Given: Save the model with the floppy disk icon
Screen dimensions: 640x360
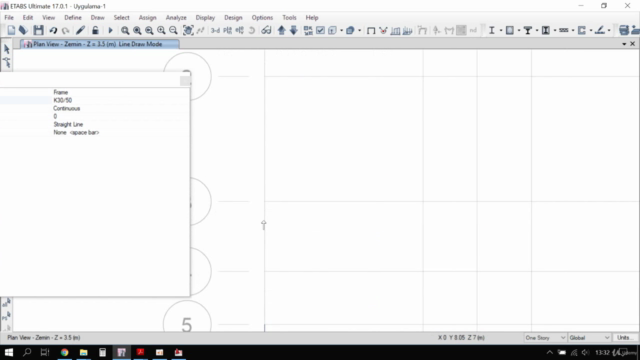Looking at the screenshot, I should coord(38,30).
